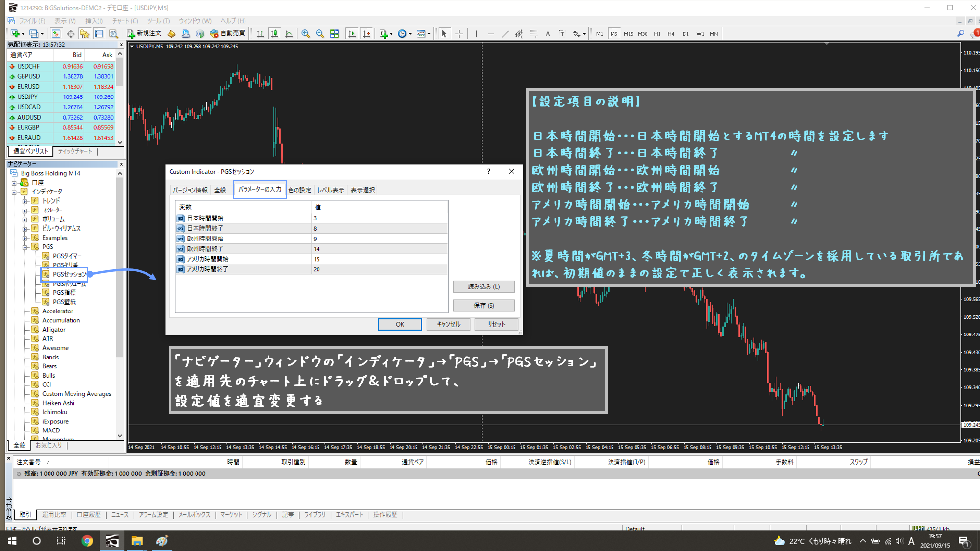Click PGSタイマー indicator in navigator
Image resolution: width=980 pixels, height=551 pixels.
pos(67,256)
